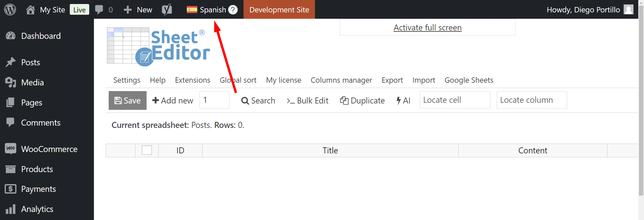Image resolution: width=644 pixels, height=220 pixels.
Task: Open the Spanish language switcher
Action: pos(206,10)
